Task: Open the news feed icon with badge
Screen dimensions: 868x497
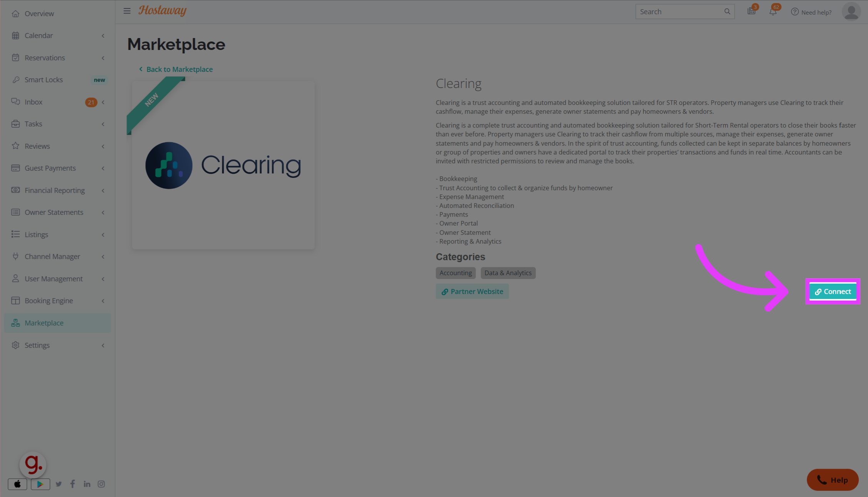Action: pyautogui.click(x=751, y=11)
